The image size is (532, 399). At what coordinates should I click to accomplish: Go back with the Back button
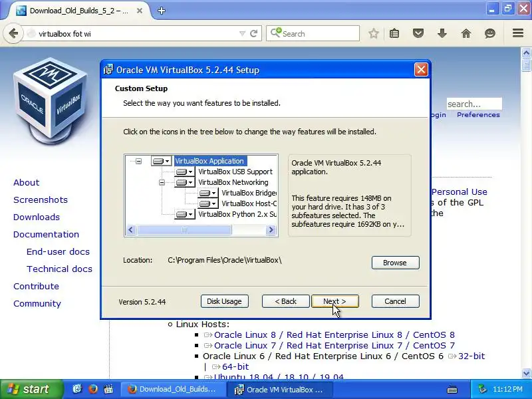click(x=286, y=301)
